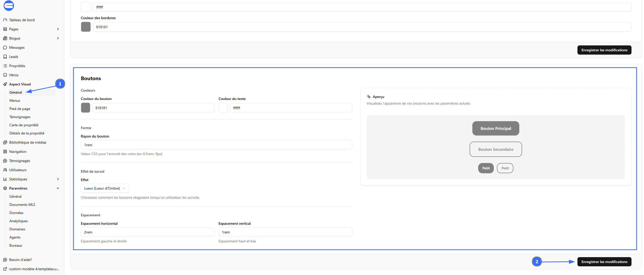Screen dimensions: 644x275
Task: Click the gray Couleur du bouton swatch
Action: pos(85,108)
